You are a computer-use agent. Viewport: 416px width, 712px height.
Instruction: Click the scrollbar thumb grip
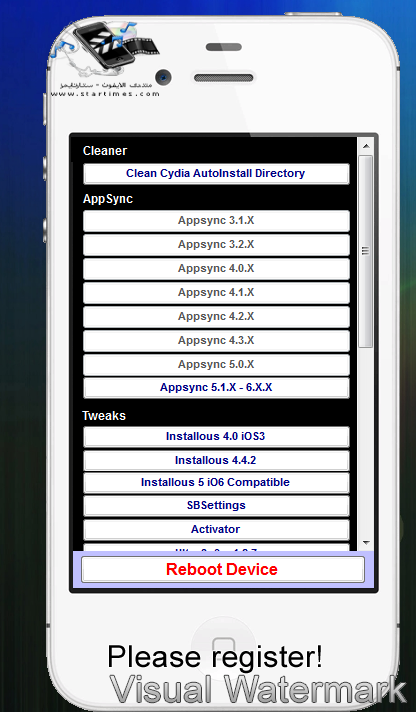pos(366,251)
